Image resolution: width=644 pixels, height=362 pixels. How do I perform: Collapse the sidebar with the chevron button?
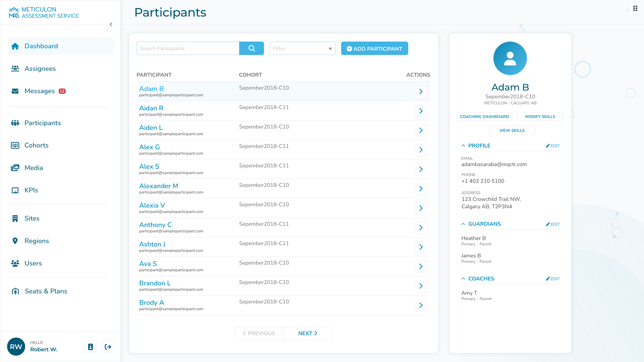pyautogui.click(x=111, y=25)
